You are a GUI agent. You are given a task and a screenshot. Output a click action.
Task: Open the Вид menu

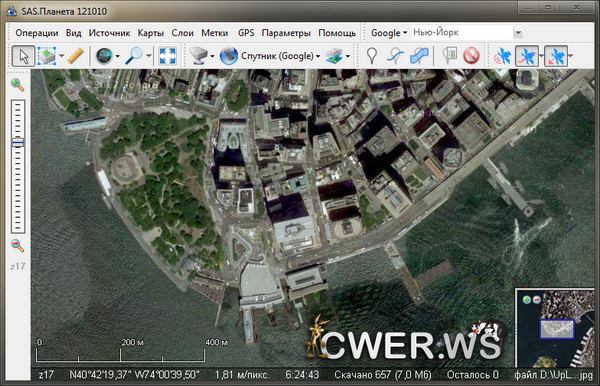[73, 33]
